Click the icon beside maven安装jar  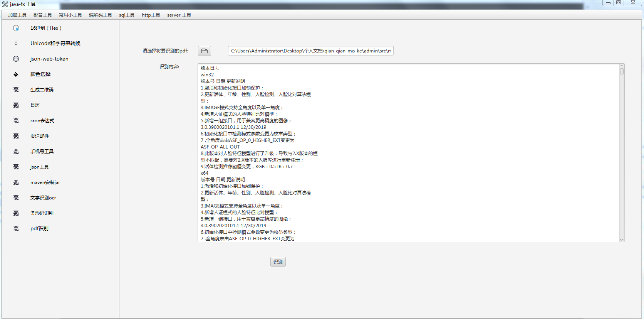[x=16, y=182]
